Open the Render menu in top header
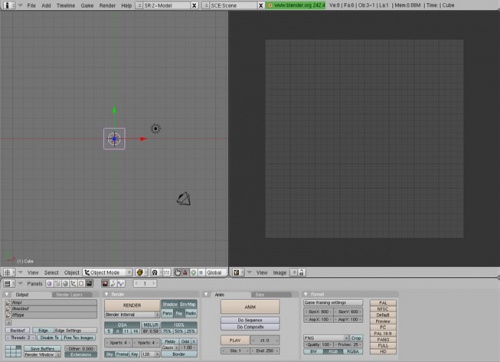Screen dimensions: 500x362 point(107,5)
